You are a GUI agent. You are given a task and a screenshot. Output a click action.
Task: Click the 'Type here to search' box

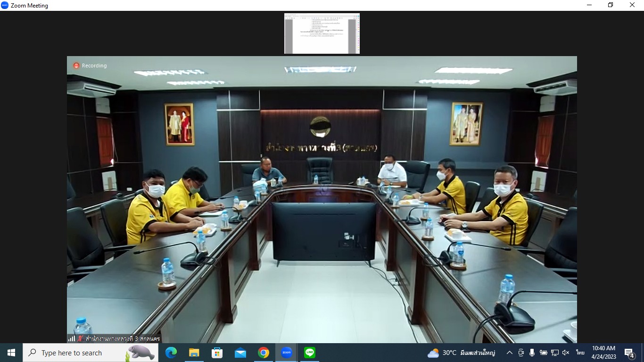(x=75, y=353)
